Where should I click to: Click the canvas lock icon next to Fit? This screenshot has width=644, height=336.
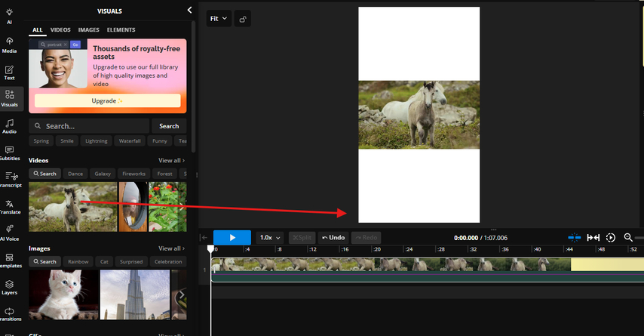243,19
